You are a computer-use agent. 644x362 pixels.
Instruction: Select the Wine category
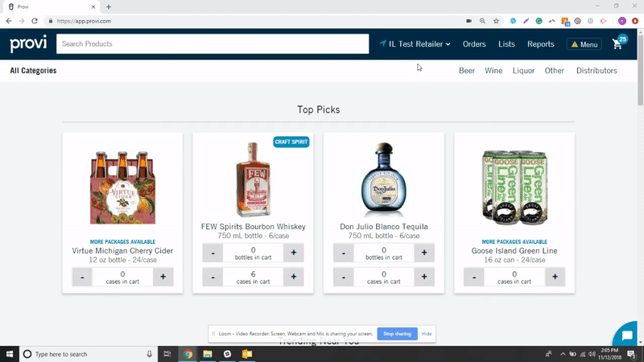pyautogui.click(x=493, y=71)
